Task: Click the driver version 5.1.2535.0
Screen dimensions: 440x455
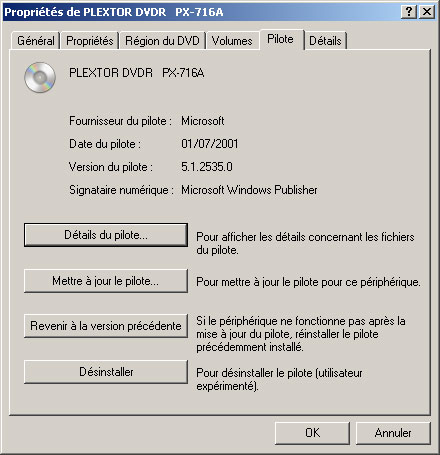Action: point(207,167)
